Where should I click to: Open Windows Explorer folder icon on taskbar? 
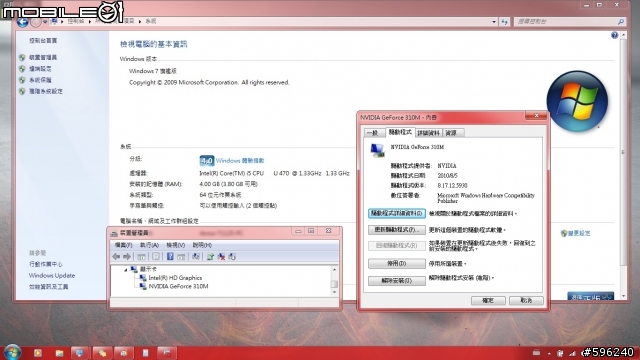pyautogui.click(x=59, y=353)
